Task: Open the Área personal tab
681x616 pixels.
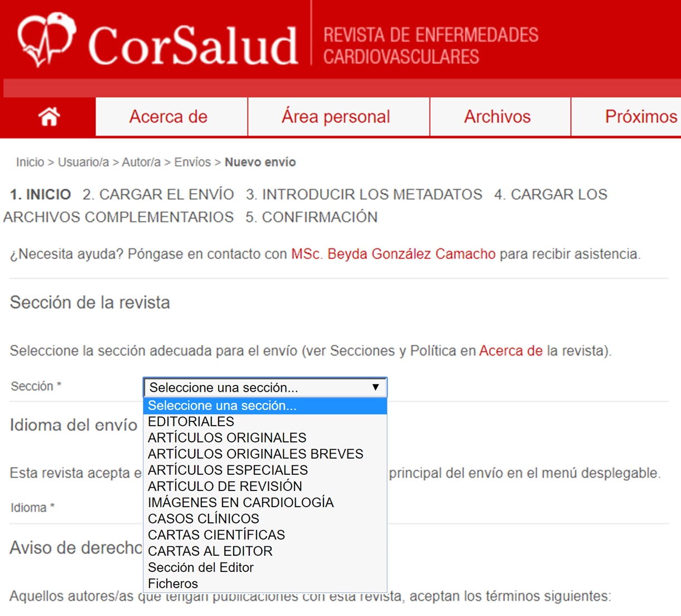Action: click(x=336, y=117)
